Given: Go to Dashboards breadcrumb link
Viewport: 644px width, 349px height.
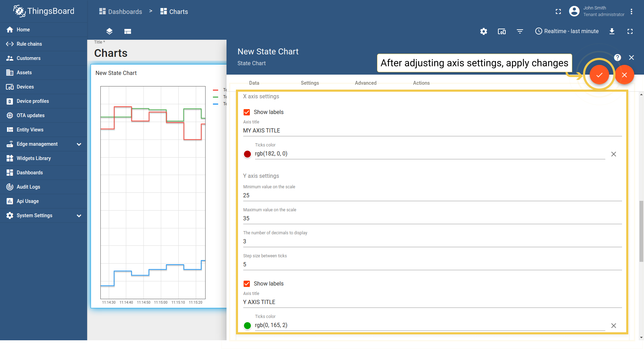Looking at the screenshot, I should coord(121,12).
